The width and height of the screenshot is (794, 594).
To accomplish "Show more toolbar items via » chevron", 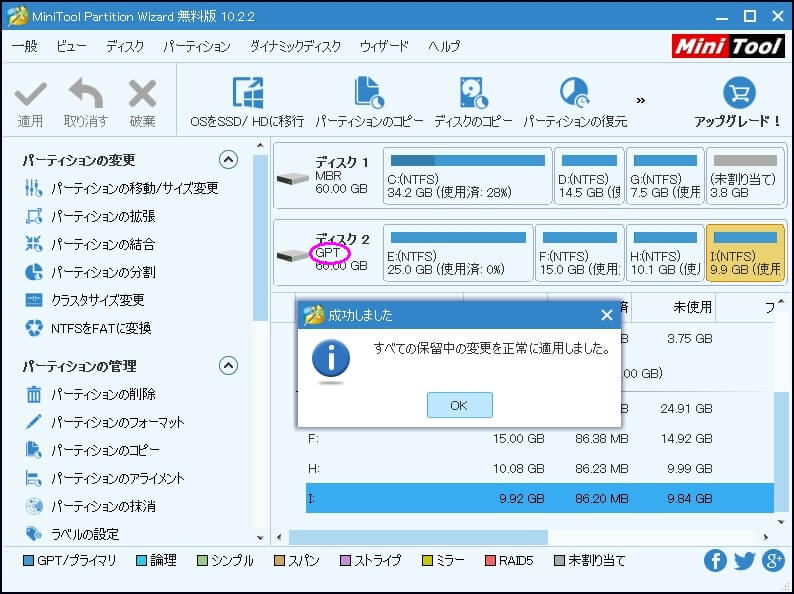I will click(641, 100).
